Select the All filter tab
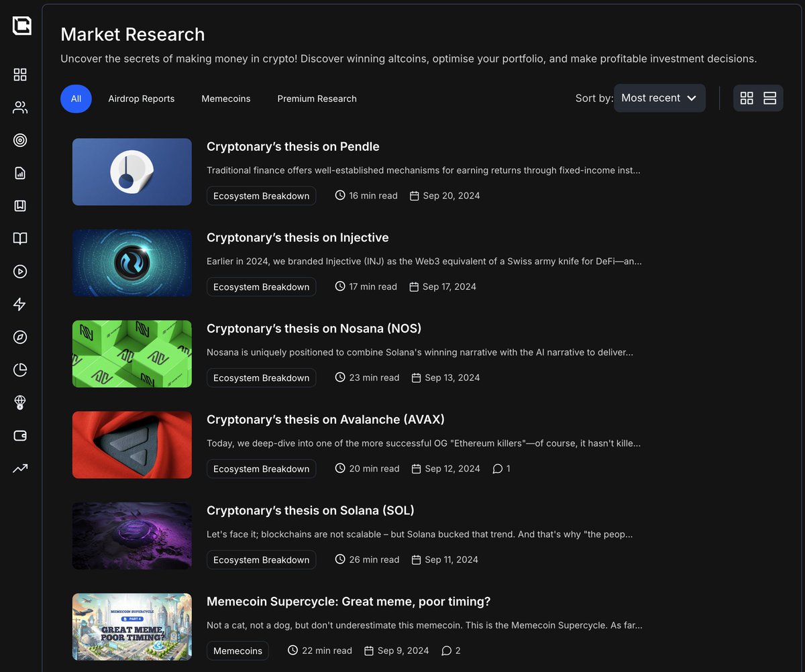Image resolution: width=805 pixels, height=672 pixels. 76,99
